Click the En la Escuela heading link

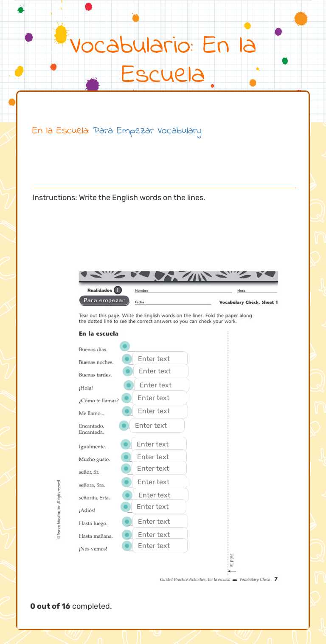[59, 132]
